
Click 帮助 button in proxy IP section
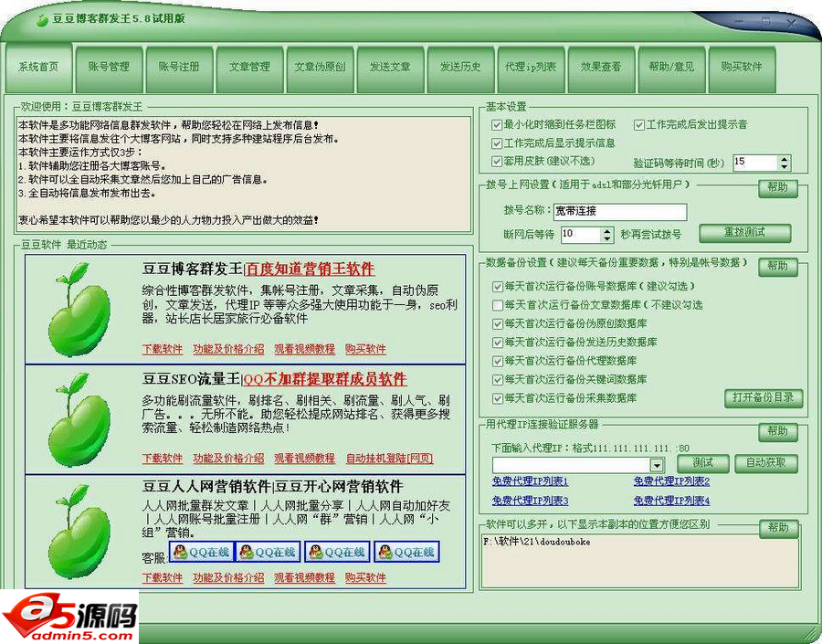click(x=778, y=431)
